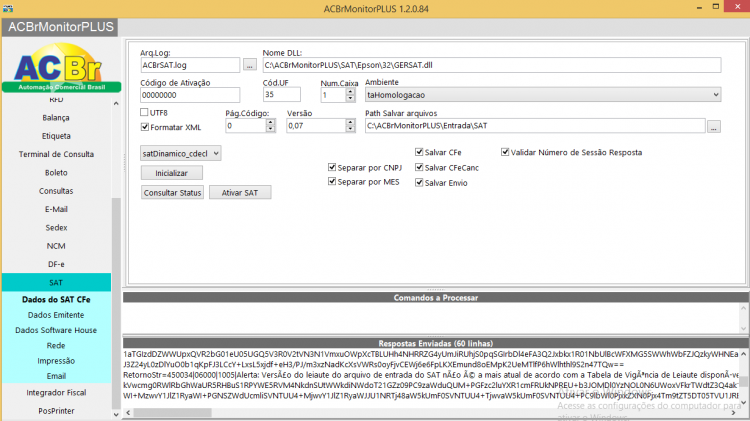Click the app icon in the title bar

click(8, 8)
